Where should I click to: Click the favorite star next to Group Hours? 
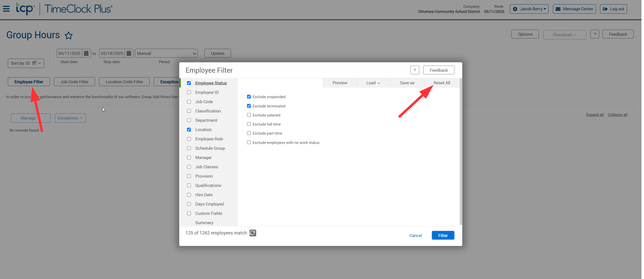click(68, 35)
